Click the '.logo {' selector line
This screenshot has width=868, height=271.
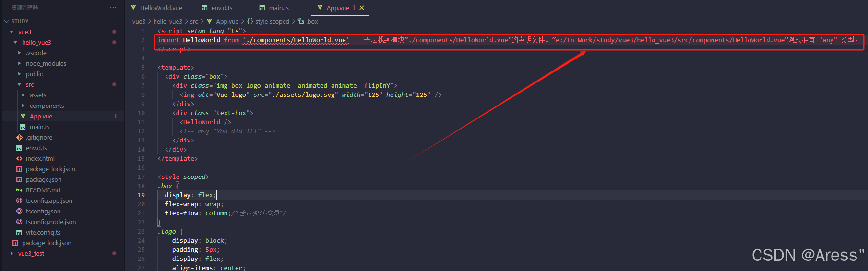click(170, 232)
